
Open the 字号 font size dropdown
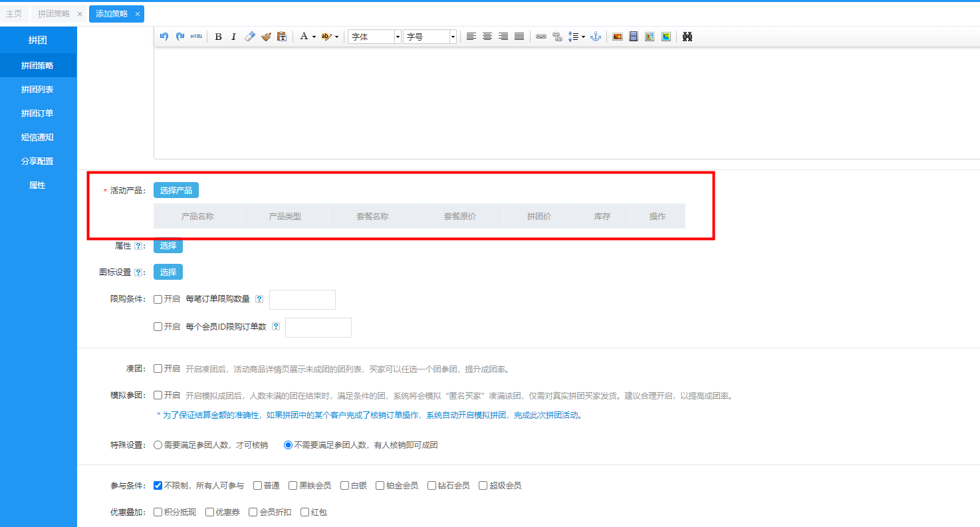tap(429, 37)
